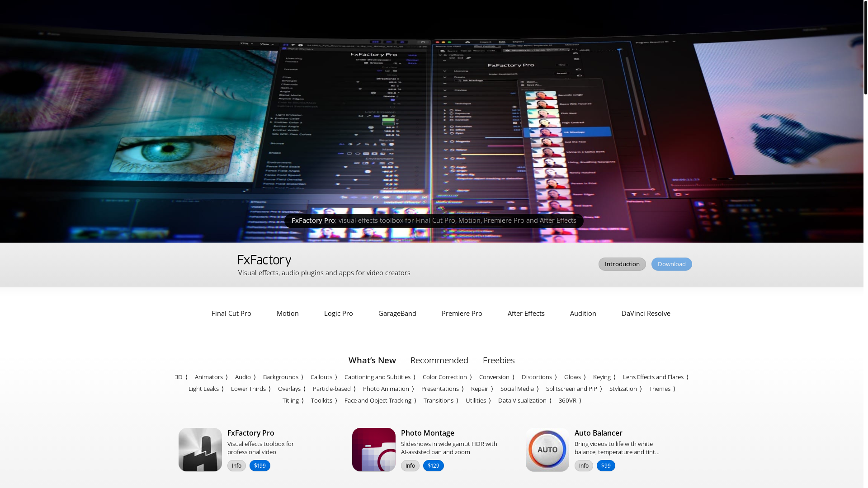The image size is (868, 488).
Task: Click the FxFactory Pro hero banner caption
Action: (434, 221)
